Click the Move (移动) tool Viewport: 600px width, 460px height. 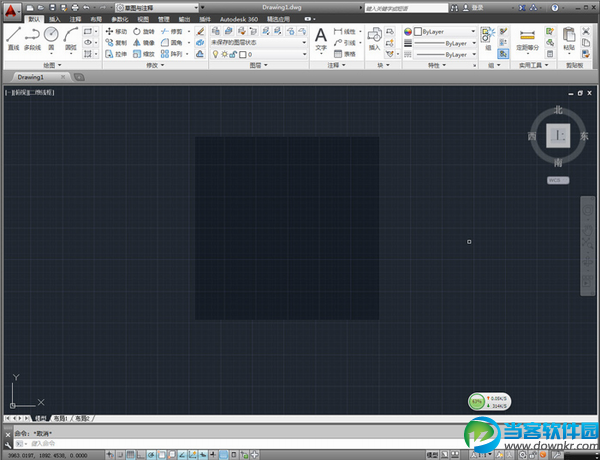pos(116,32)
